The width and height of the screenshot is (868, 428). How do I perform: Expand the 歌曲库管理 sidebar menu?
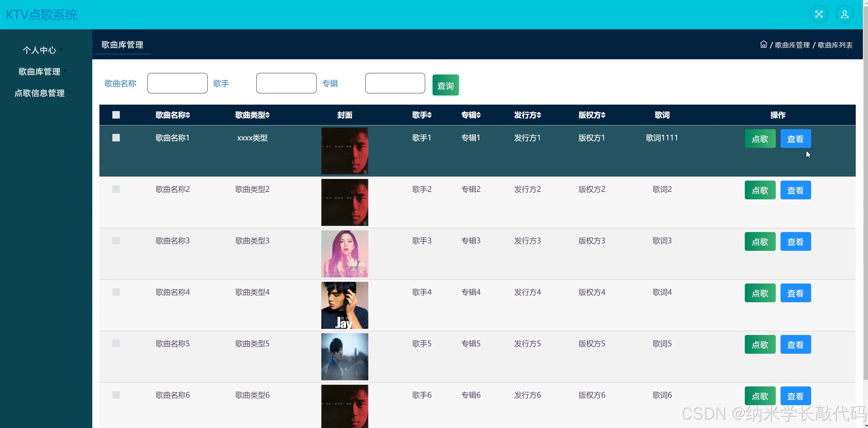pos(39,72)
